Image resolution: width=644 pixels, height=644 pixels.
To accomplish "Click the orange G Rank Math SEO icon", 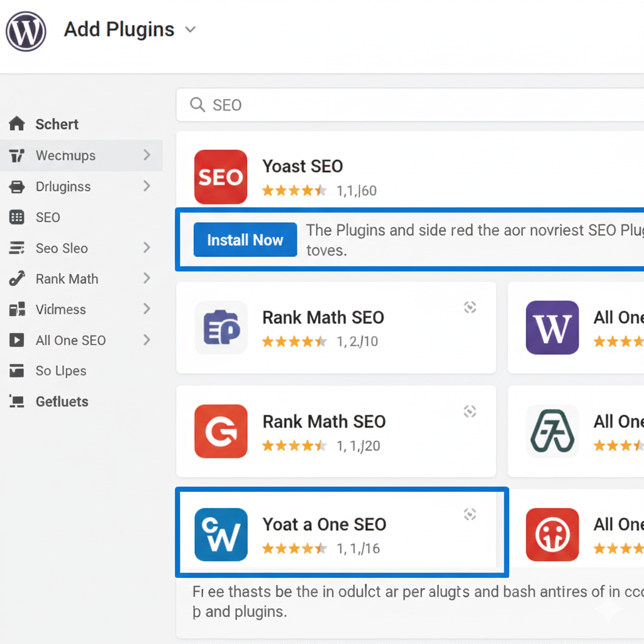I will point(221,431).
